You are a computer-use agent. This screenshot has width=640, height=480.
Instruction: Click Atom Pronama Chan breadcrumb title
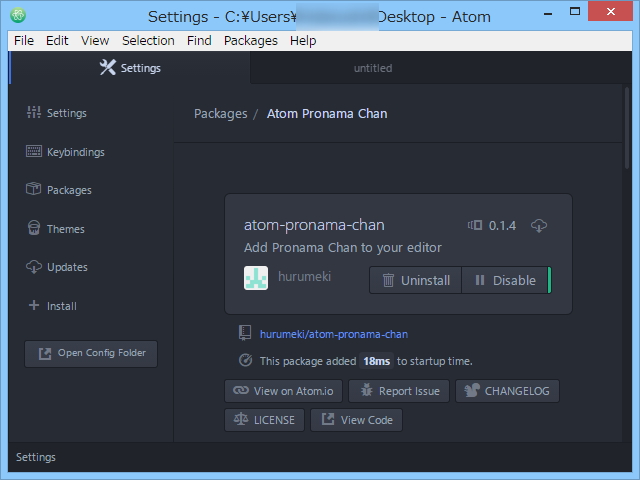tap(327, 113)
